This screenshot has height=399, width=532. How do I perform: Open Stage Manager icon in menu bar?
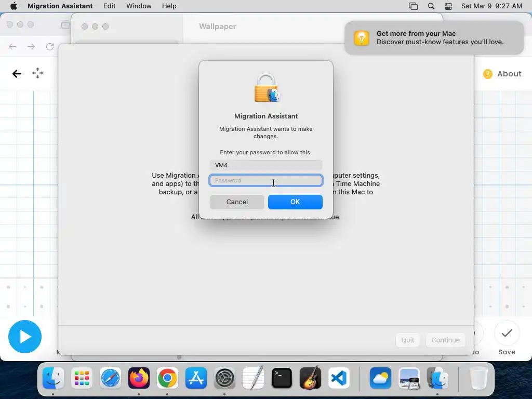click(x=413, y=6)
